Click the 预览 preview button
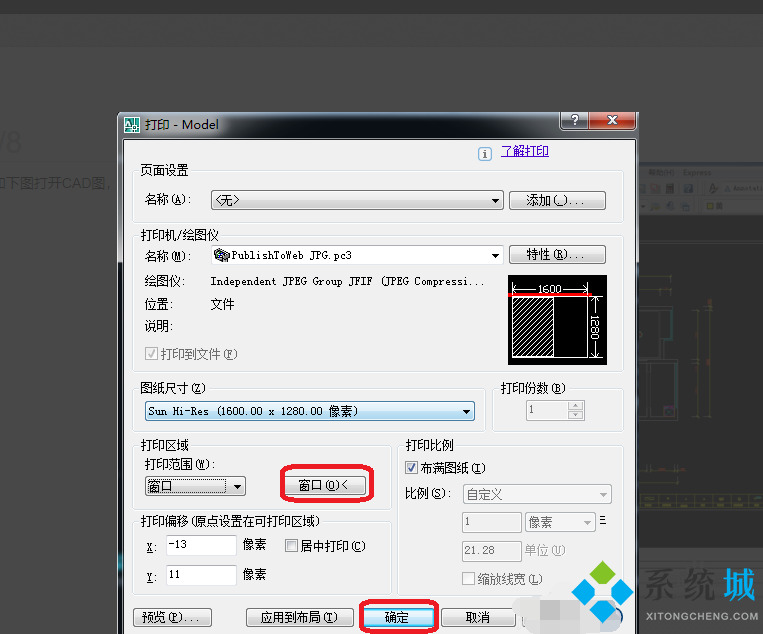Screen dimensions: 763x634 point(172,617)
